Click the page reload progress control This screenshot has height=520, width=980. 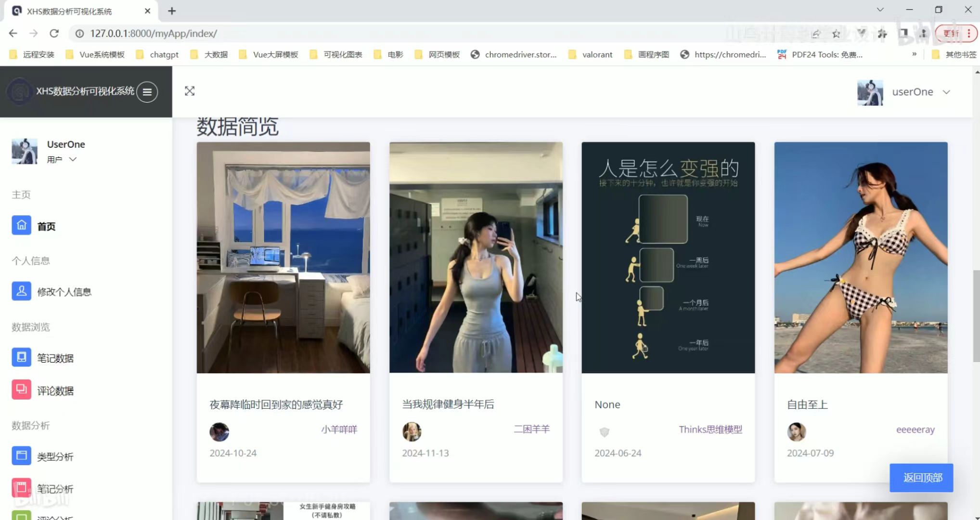(x=54, y=33)
